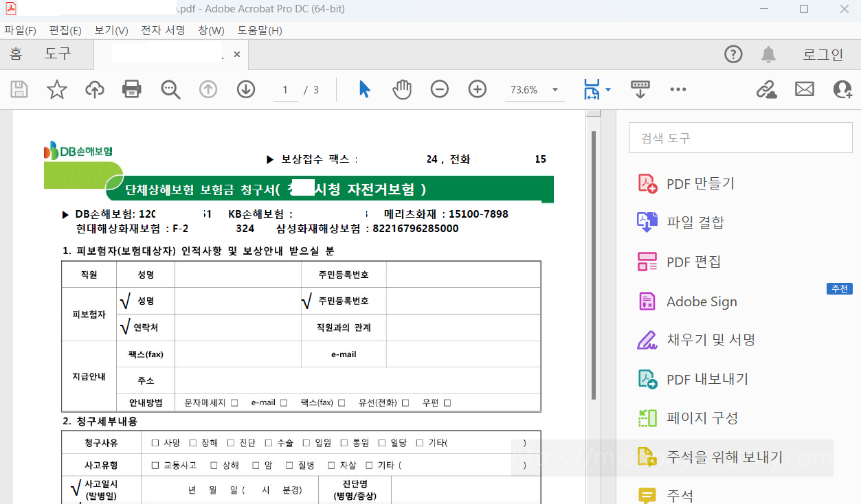Print the document

coord(132,89)
